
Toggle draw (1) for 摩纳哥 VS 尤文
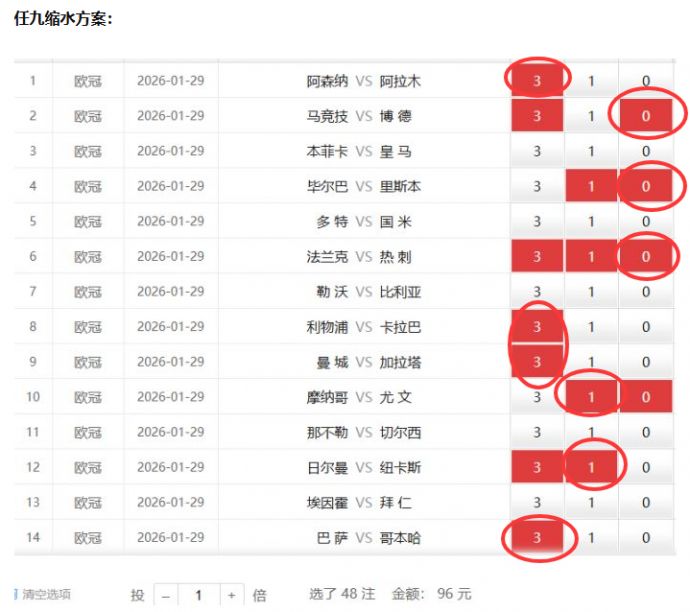click(x=591, y=397)
